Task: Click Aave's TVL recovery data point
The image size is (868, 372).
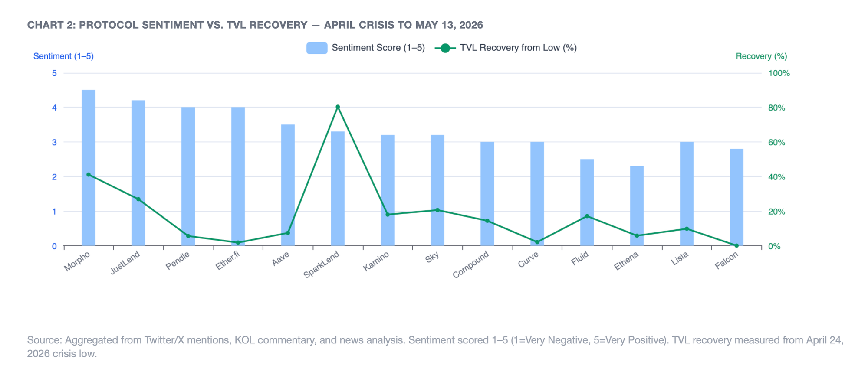Action: point(288,233)
